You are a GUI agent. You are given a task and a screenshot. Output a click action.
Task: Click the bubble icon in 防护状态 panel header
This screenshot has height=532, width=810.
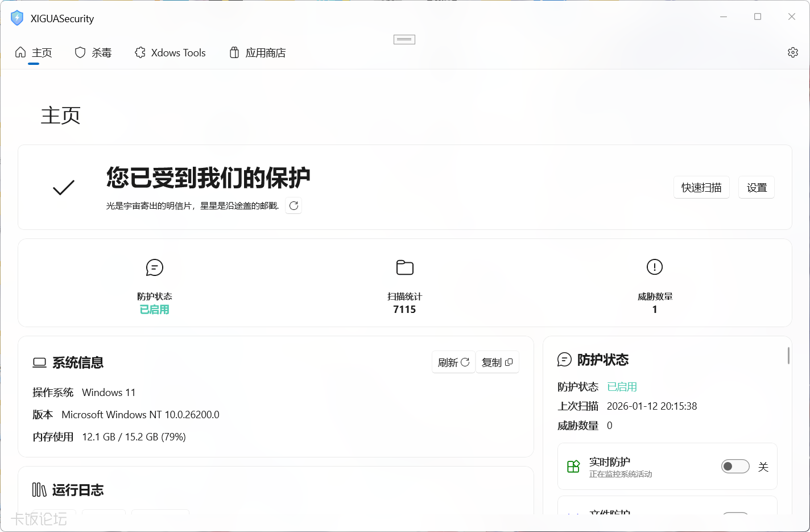564,360
